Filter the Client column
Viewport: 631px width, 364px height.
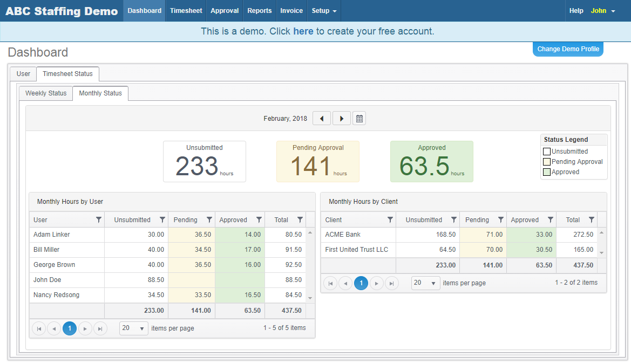390,219
